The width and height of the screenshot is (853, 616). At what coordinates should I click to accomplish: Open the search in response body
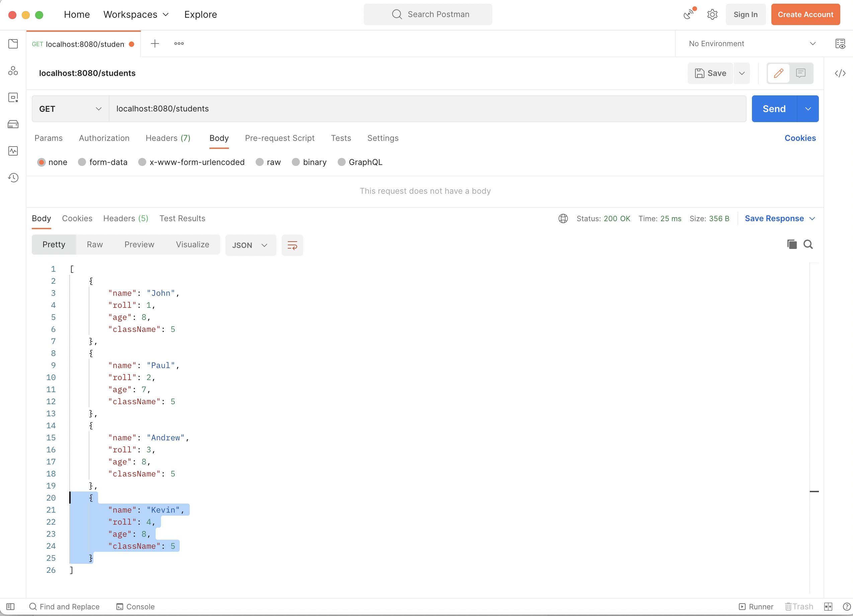coord(808,245)
